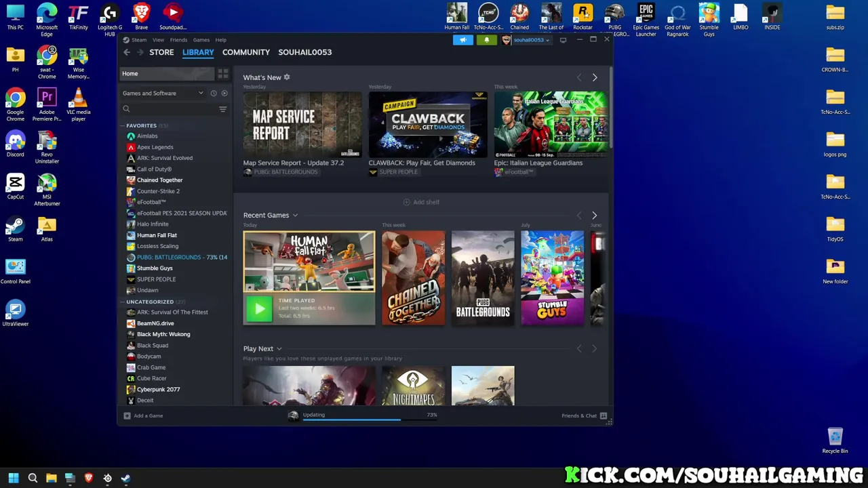Click the library search field
The height and width of the screenshot is (488, 868).
coord(170,109)
